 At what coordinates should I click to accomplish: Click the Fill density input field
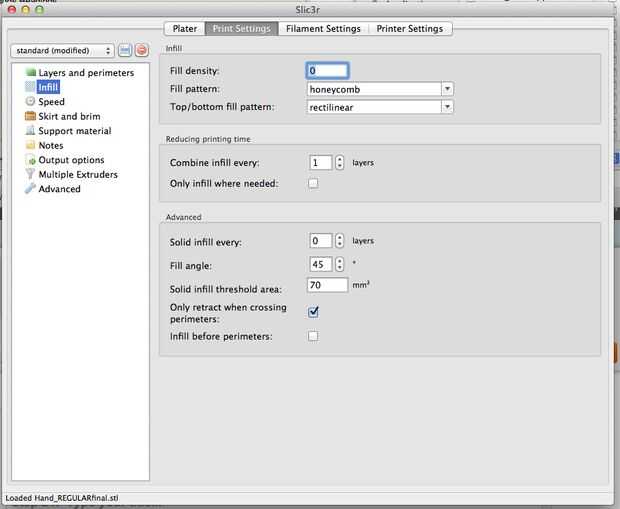pos(327,71)
